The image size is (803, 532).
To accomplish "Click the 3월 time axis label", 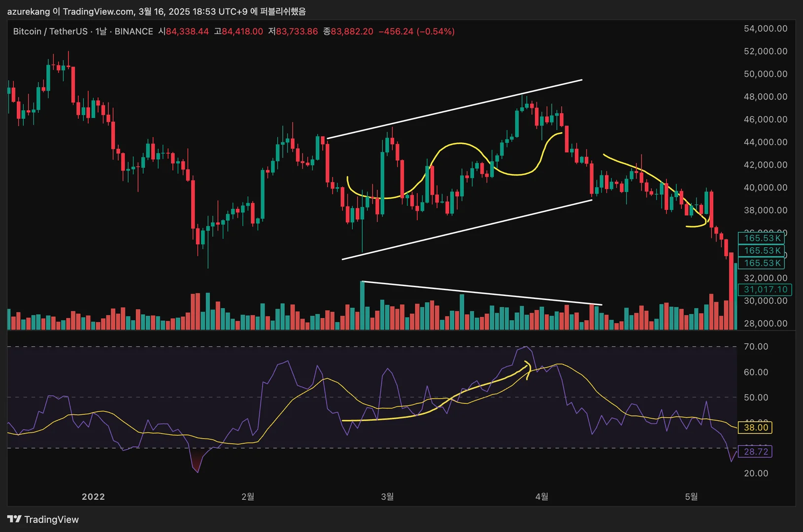I will pyautogui.click(x=387, y=497).
